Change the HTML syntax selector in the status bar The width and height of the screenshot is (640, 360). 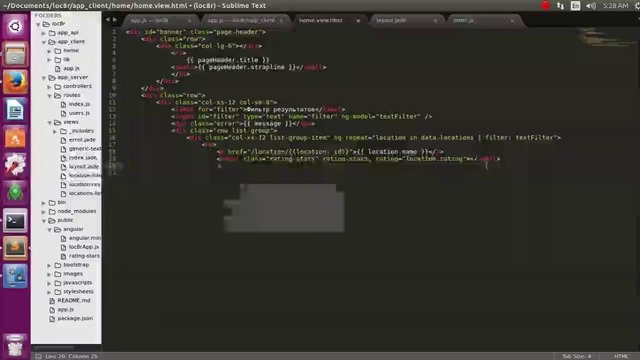[x=621, y=356]
